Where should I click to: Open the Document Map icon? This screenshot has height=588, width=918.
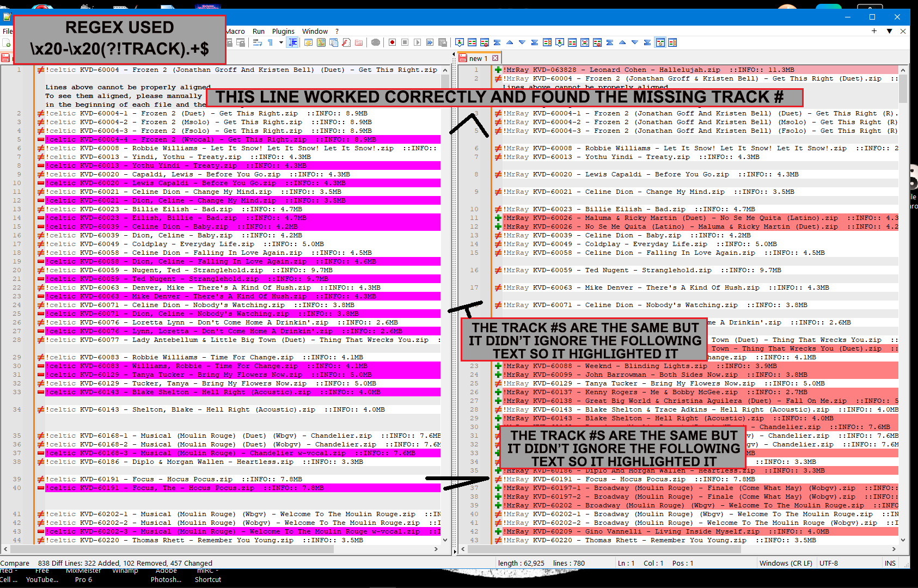click(x=321, y=42)
